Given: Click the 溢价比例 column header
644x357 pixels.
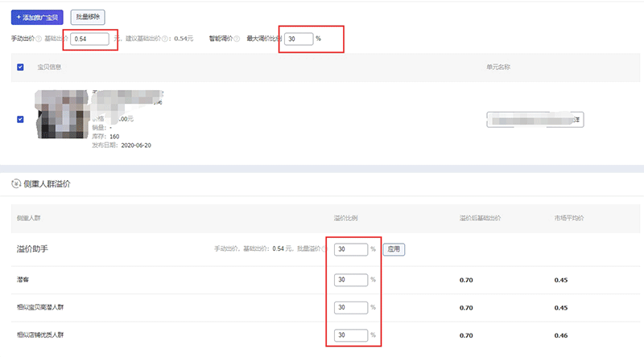Looking at the screenshot, I should pyautogui.click(x=347, y=219).
